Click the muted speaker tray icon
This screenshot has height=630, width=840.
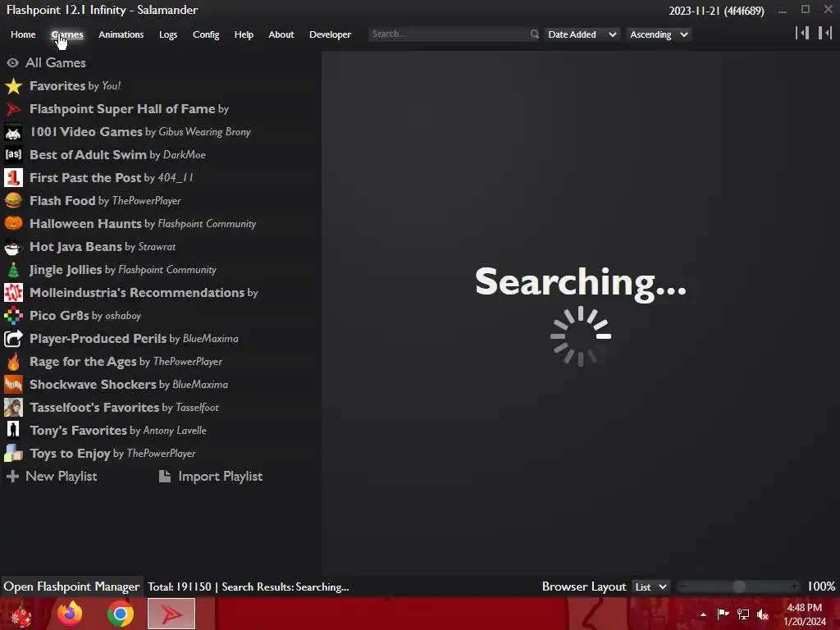[763, 614]
